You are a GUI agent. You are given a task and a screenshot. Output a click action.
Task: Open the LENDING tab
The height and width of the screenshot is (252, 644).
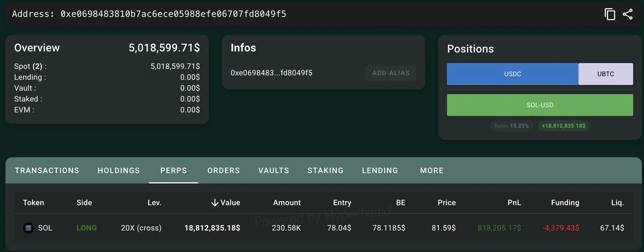click(x=380, y=171)
